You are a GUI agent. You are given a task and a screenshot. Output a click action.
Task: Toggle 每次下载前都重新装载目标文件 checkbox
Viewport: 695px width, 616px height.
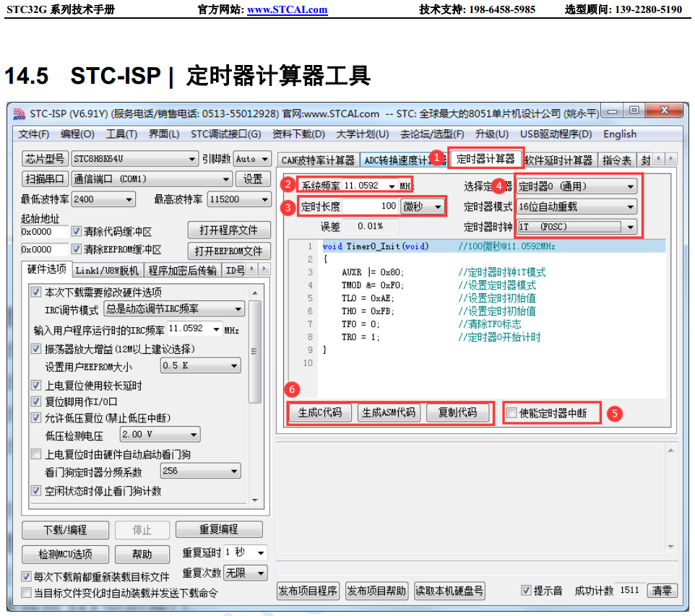coord(26,576)
